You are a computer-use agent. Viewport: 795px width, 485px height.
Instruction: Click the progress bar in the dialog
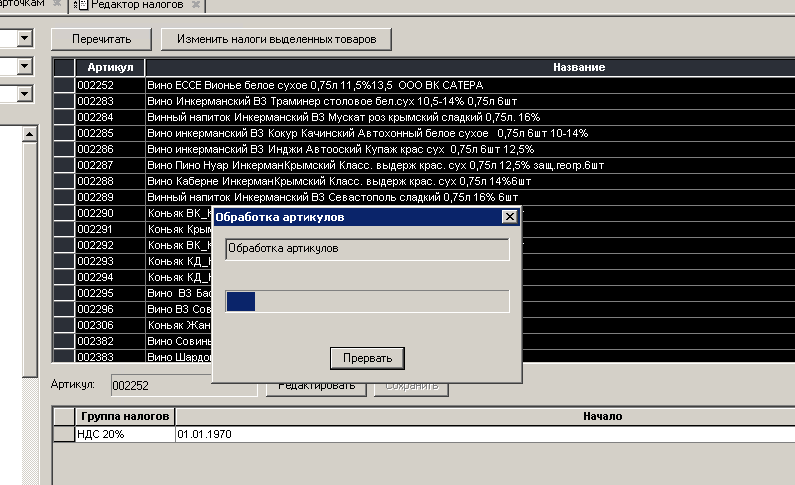(x=368, y=302)
